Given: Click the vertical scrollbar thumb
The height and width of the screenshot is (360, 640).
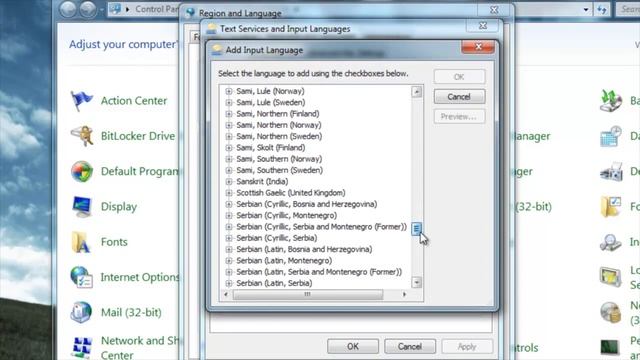Looking at the screenshot, I should (416, 229).
